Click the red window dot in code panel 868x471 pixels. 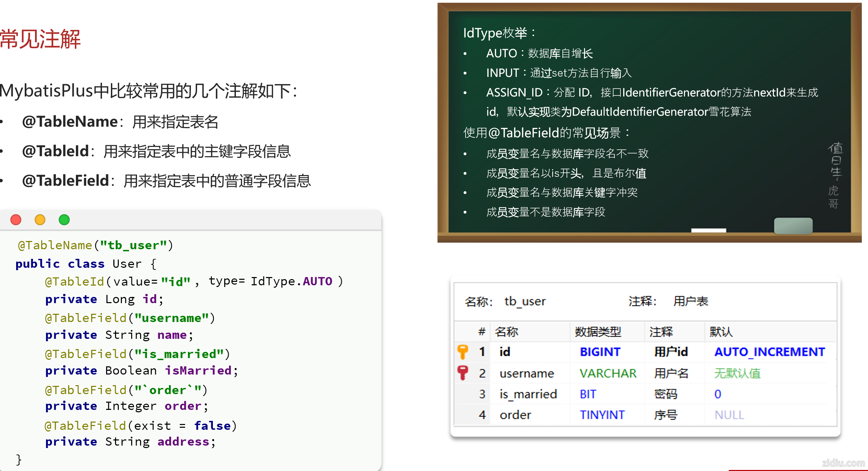pos(16,220)
